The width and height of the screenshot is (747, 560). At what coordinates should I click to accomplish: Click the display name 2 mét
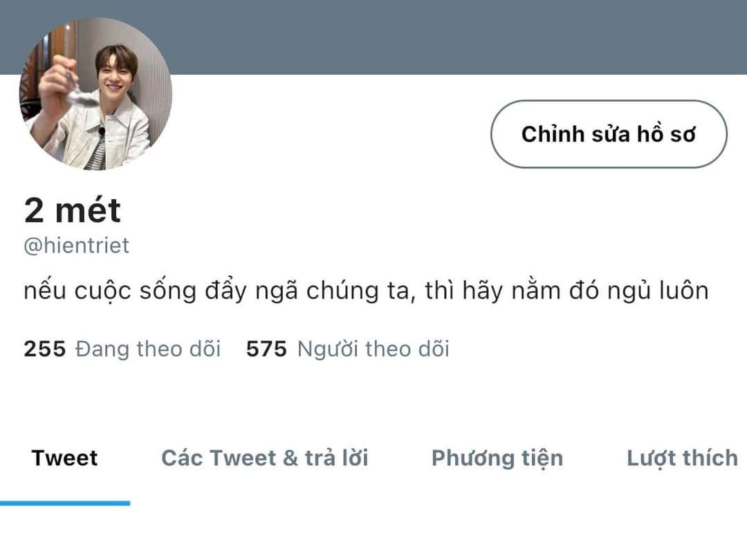[x=73, y=210]
